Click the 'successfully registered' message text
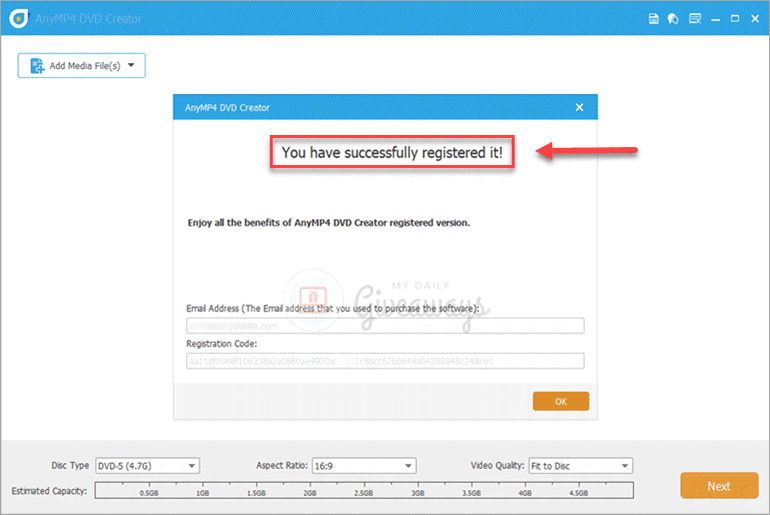Screen dimensions: 770x515 (392, 153)
